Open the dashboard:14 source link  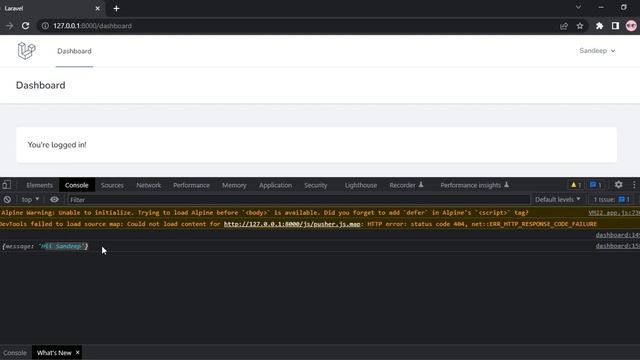pos(618,235)
